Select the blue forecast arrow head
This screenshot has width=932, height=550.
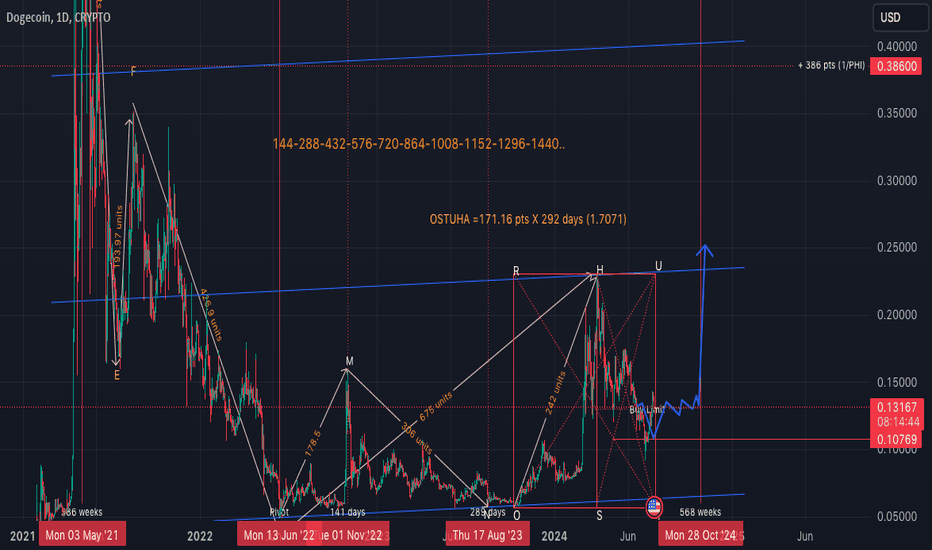tap(704, 250)
